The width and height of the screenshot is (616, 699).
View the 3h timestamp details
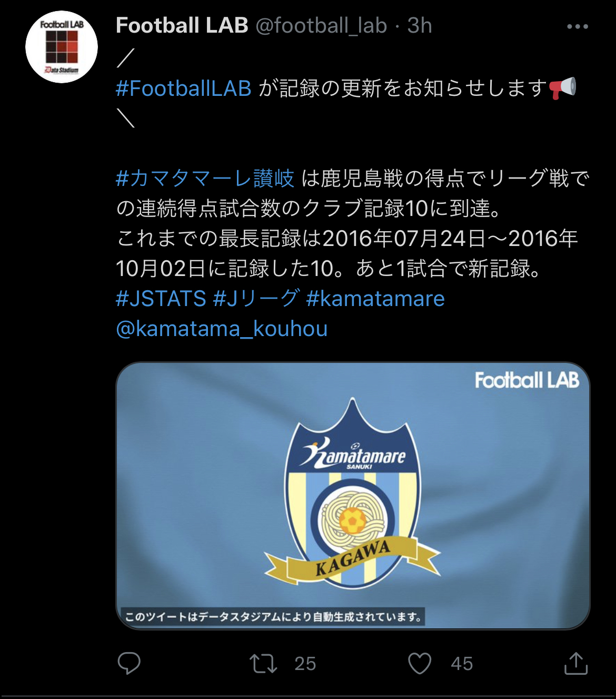420,25
